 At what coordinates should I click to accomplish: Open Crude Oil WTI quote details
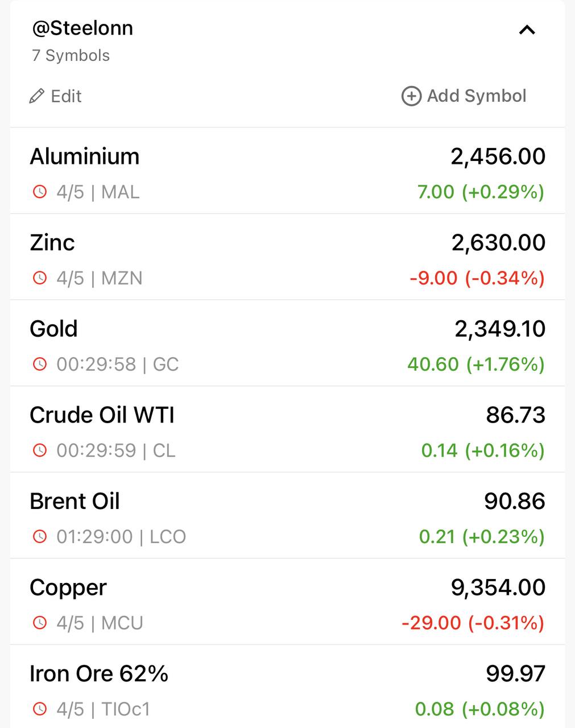tap(287, 429)
